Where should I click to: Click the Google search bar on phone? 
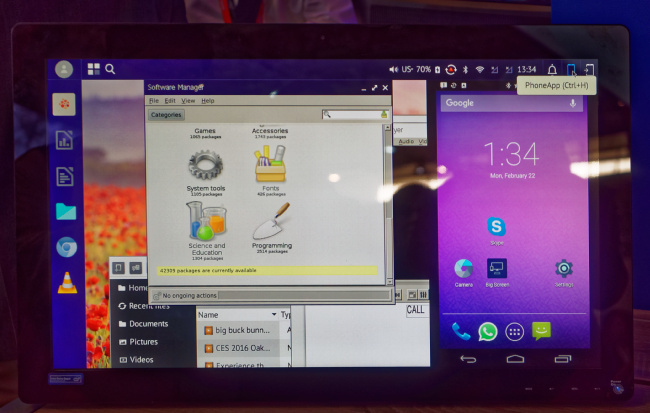(x=512, y=103)
